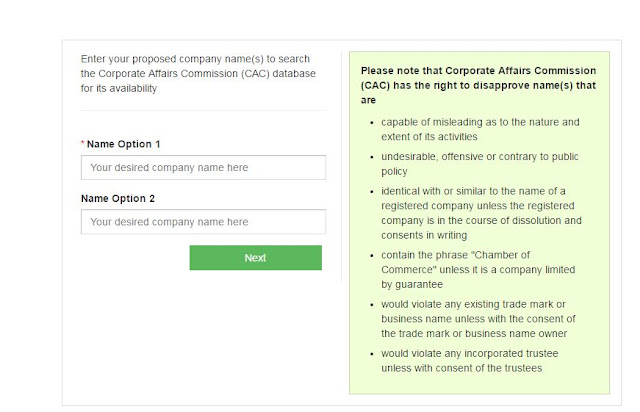Click the bullet before "capable of misleading"

pos(372,123)
